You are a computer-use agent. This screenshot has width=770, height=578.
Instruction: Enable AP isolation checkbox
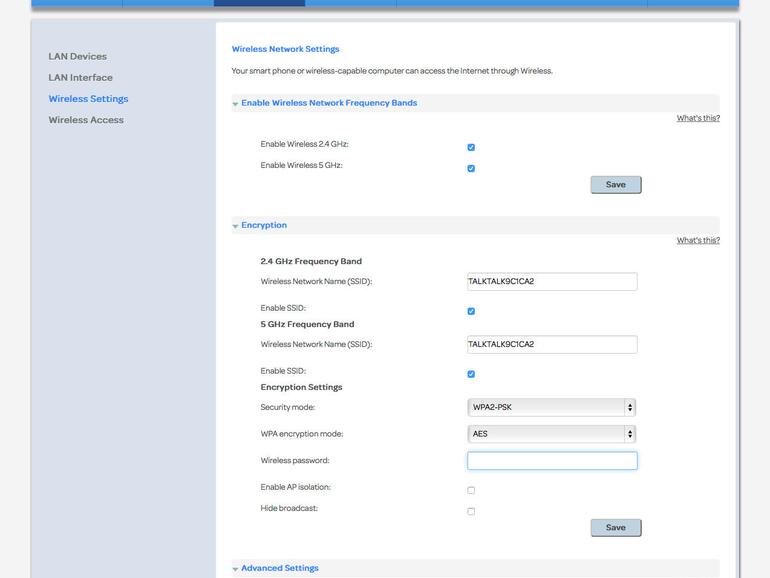[471, 490]
